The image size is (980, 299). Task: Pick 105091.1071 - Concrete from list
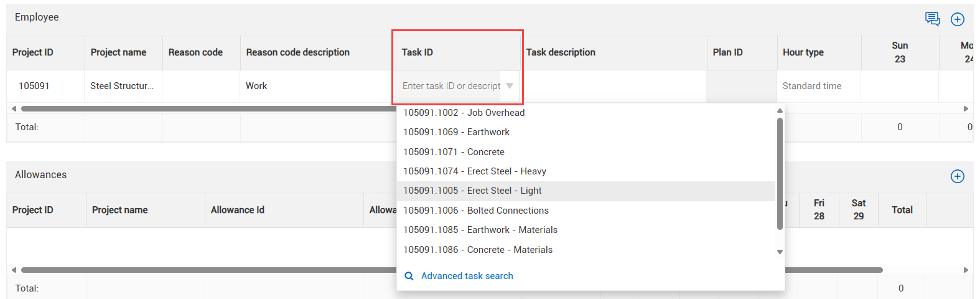click(x=454, y=152)
